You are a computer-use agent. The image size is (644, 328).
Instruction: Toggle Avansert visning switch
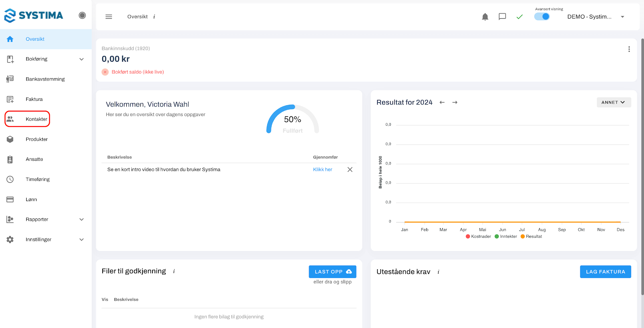(542, 17)
